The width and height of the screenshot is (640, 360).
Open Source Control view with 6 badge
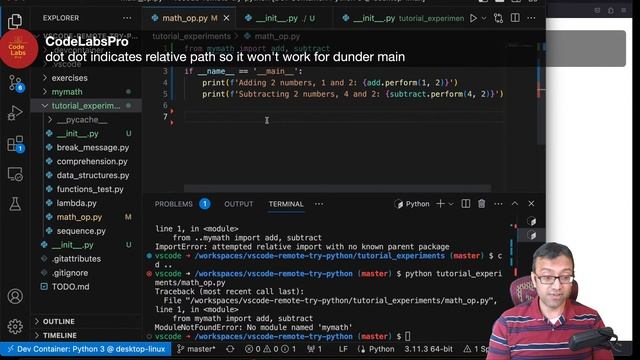[x=16, y=83]
